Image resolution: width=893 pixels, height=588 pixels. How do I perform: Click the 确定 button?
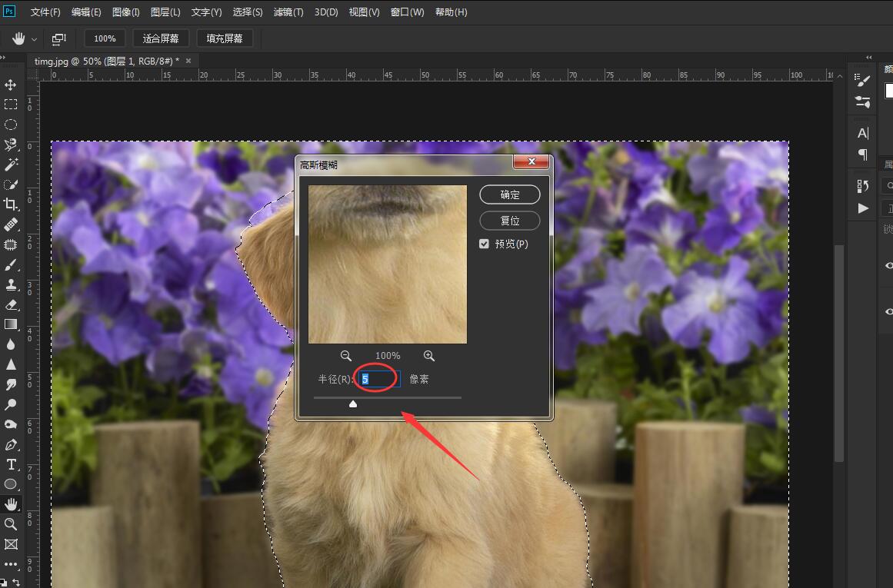(510, 194)
